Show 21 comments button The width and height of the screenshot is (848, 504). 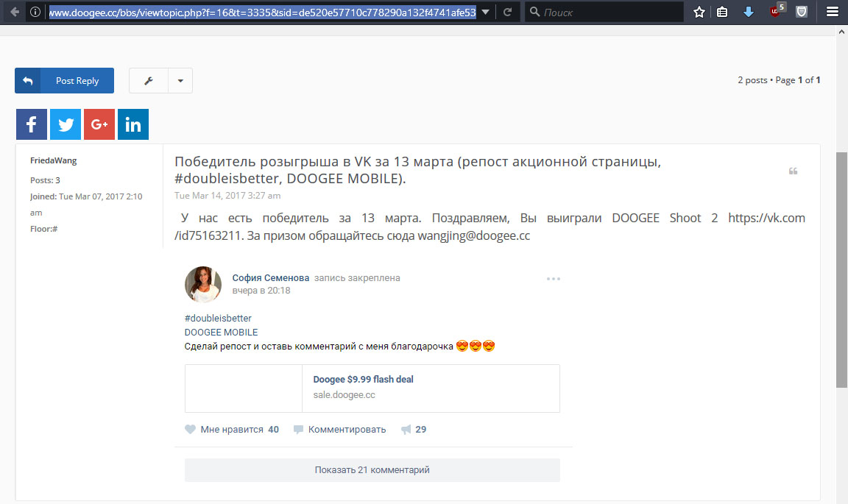point(372,470)
